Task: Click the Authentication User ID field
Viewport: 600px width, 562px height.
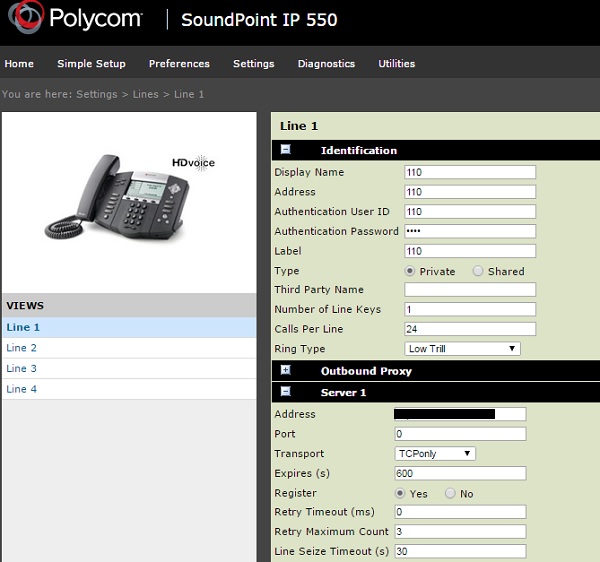Action: click(470, 212)
